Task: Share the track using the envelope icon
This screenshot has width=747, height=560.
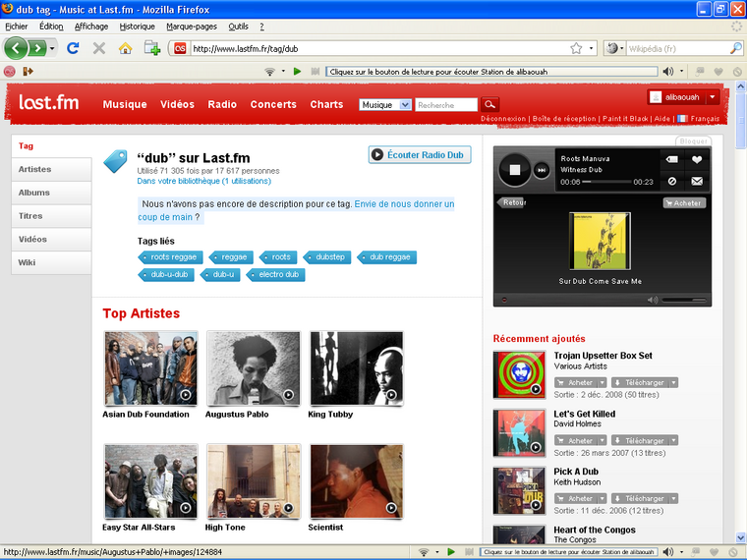Action: click(x=697, y=181)
